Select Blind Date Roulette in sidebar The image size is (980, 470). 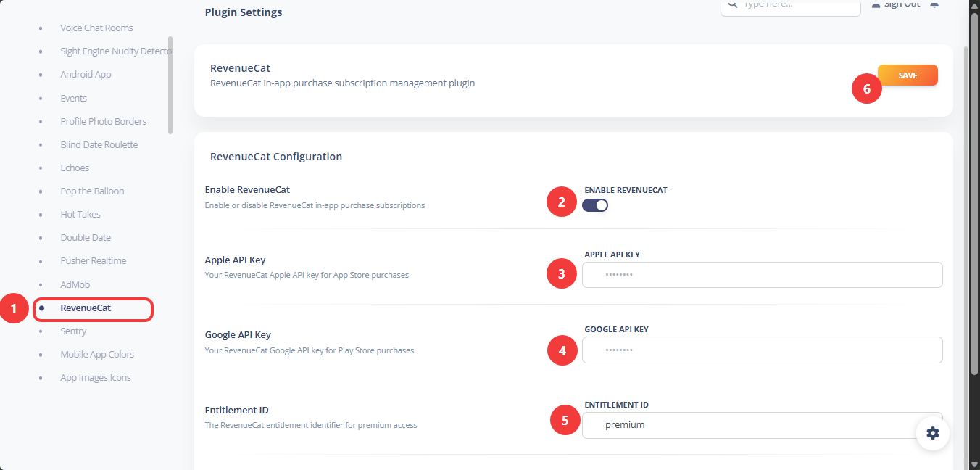tap(99, 144)
